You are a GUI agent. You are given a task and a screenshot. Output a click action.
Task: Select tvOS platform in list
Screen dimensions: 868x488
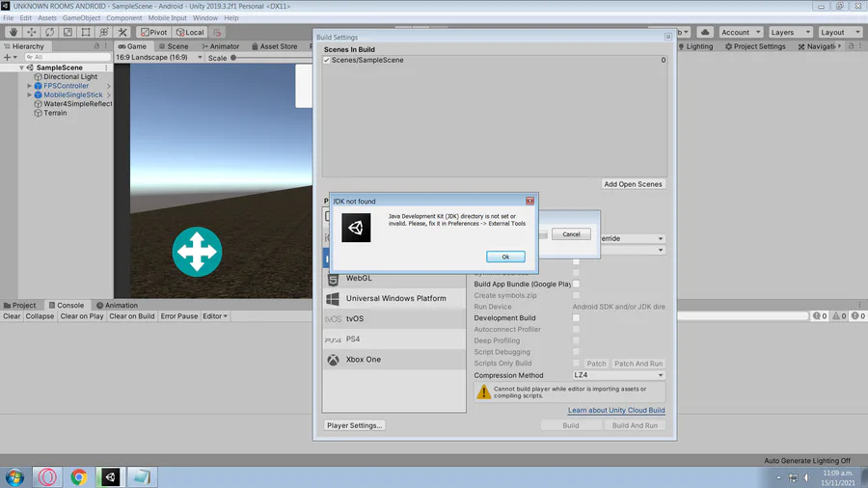pyautogui.click(x=394, y=318)
